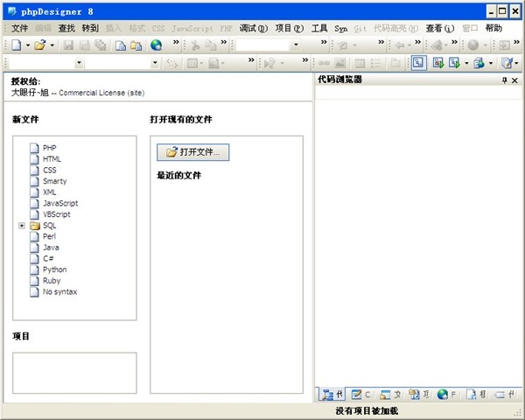Click the grayed code brackets icon
The height and width of the screenshot is (420, 525).
coord(171,63)
